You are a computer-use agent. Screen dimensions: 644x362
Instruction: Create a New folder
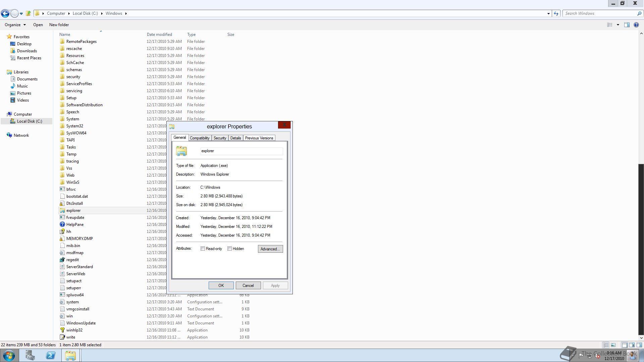(x=59, y=25)
